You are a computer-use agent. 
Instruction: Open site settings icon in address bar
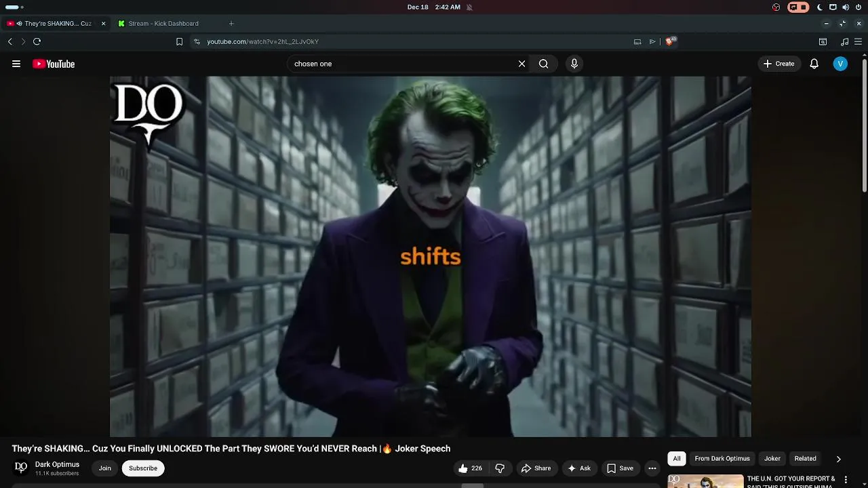pos(197,41)
